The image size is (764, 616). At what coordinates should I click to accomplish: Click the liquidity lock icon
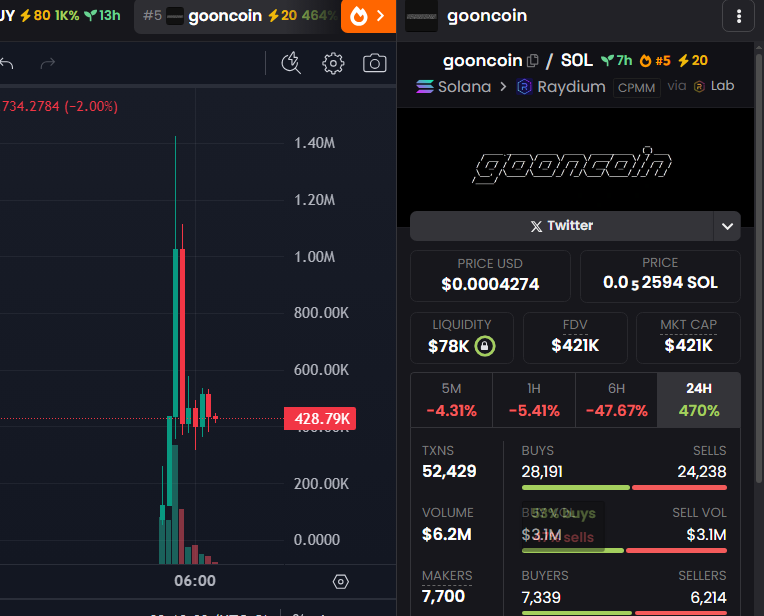coord(485,346)
